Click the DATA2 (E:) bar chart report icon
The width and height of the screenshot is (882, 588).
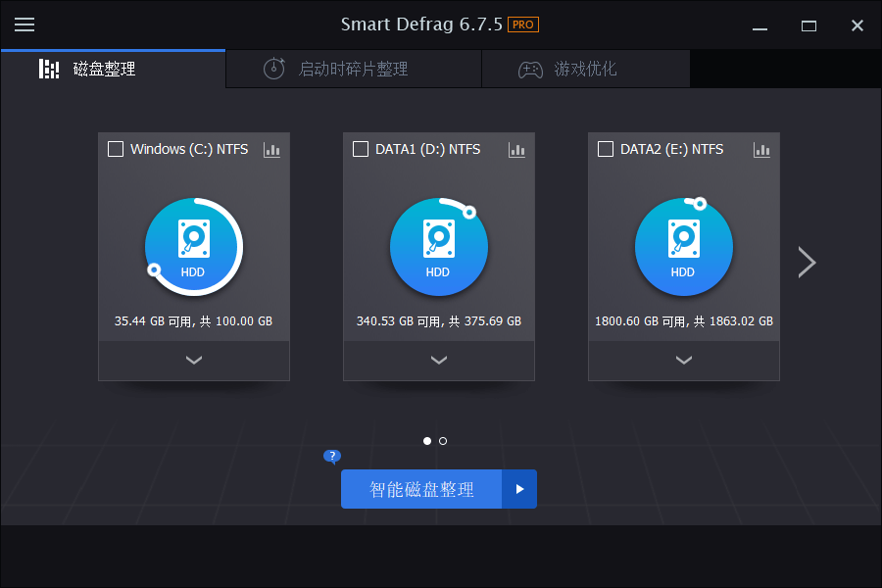click(x=762, y=149)
